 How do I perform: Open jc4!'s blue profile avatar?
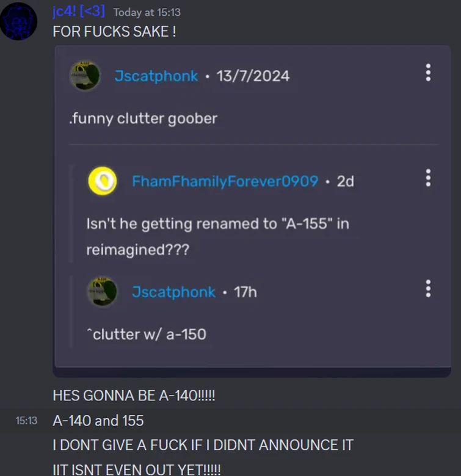(x=18, y=21)
